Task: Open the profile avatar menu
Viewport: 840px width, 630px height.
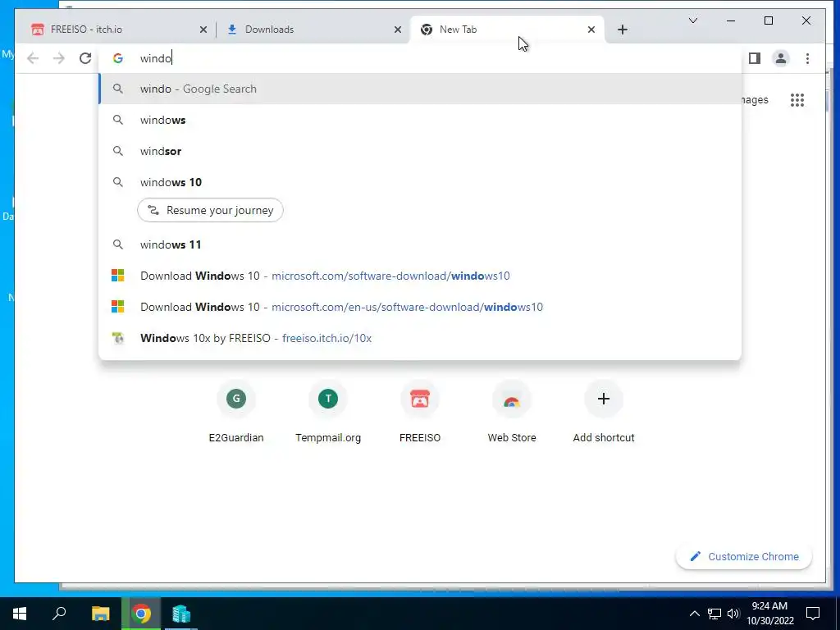Action: [781, 58]
